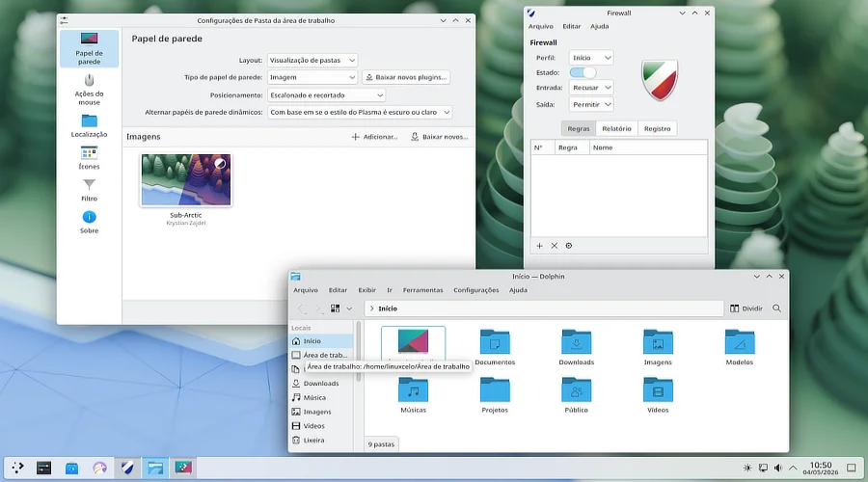The width and height of the screenshot is (868, 482).
Task: Open Configurações menu in Dolphin
Action: (476, 290)
